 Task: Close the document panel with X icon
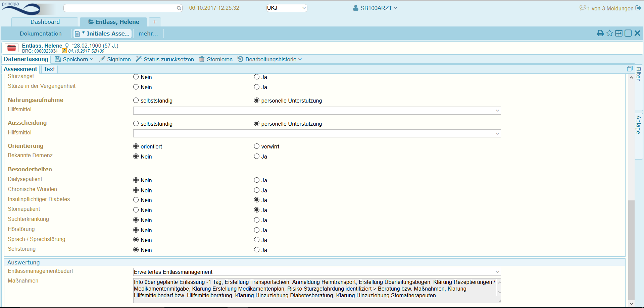pos(637,33)
